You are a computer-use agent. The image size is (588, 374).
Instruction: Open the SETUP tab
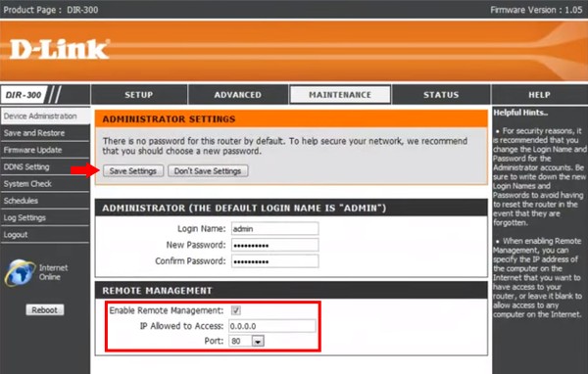point(139,94)
